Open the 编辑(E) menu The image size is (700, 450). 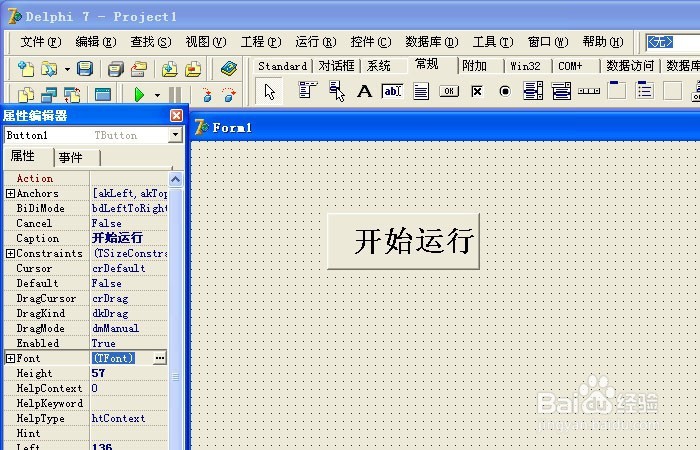(x=96, y=42)
